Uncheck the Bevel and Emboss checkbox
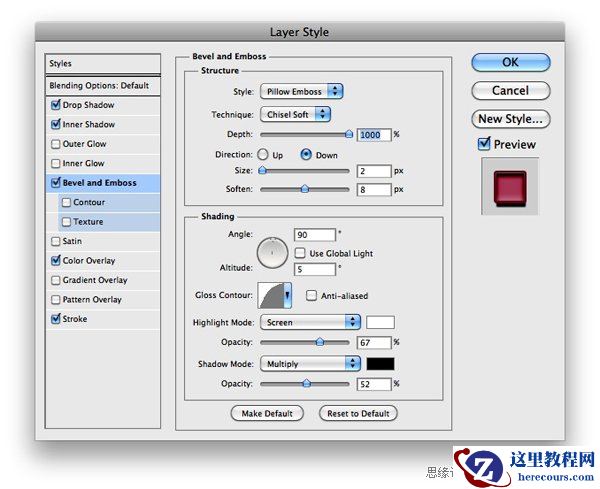The width and height of the screenshot is (600, 489). point(56,183)
